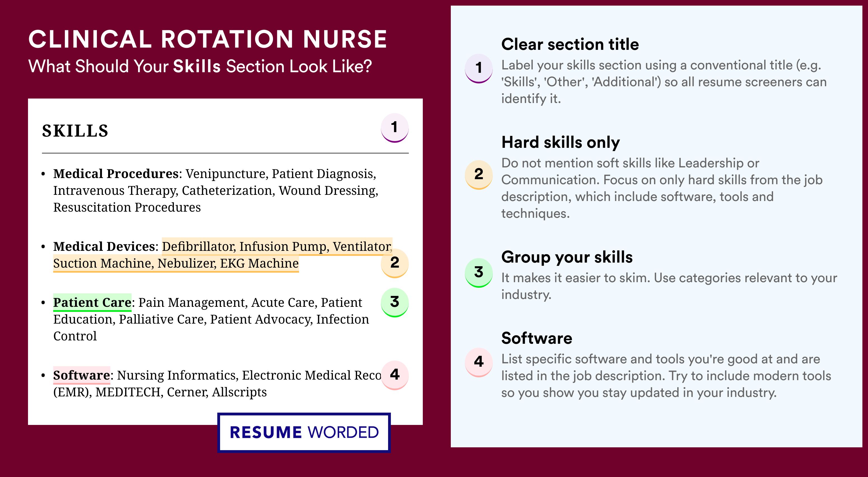Select badge 2 next to 'Hard skills only'
Viewport: 868px width, 477px height.
[x=479, y=174]
